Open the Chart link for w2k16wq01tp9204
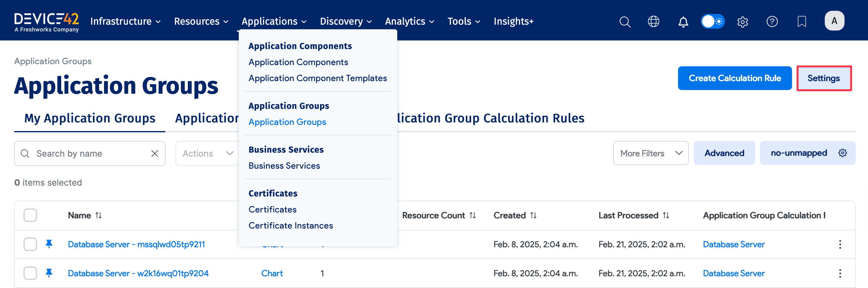This screenshot has width=868, height=288. [x=272, y=273]
